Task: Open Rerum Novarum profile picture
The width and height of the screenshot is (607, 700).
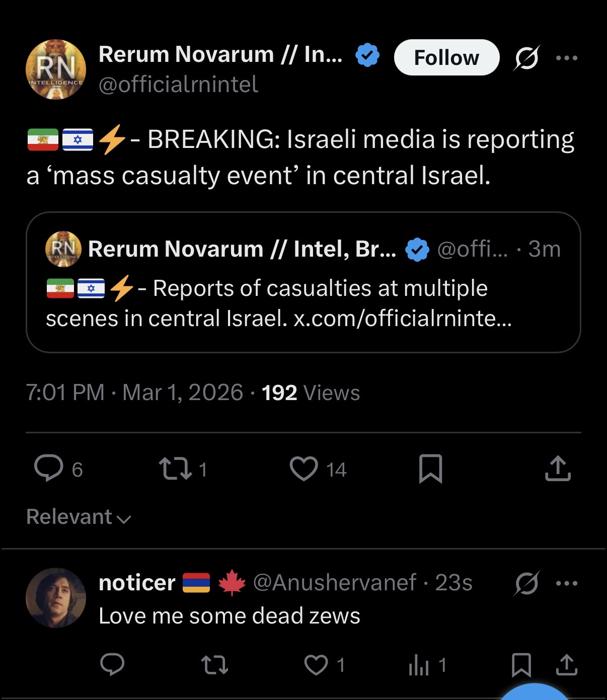Action: (x=56, y=69)
